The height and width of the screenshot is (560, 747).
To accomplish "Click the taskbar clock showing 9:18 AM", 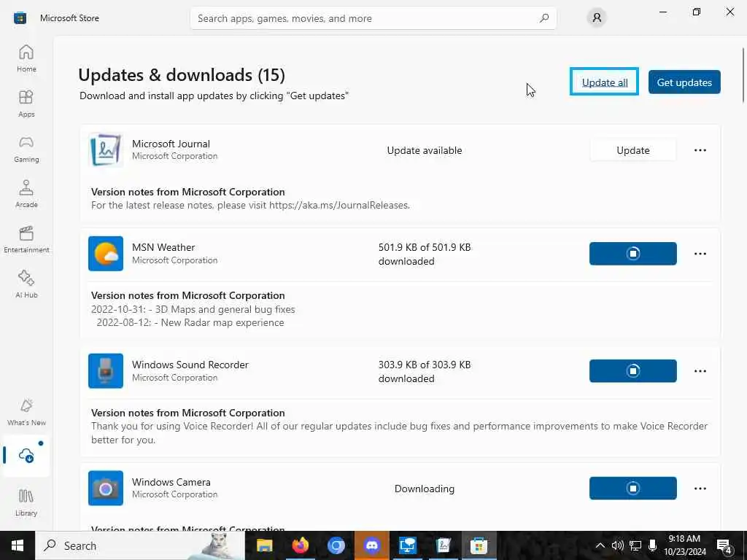I will (x=684, y=545).
